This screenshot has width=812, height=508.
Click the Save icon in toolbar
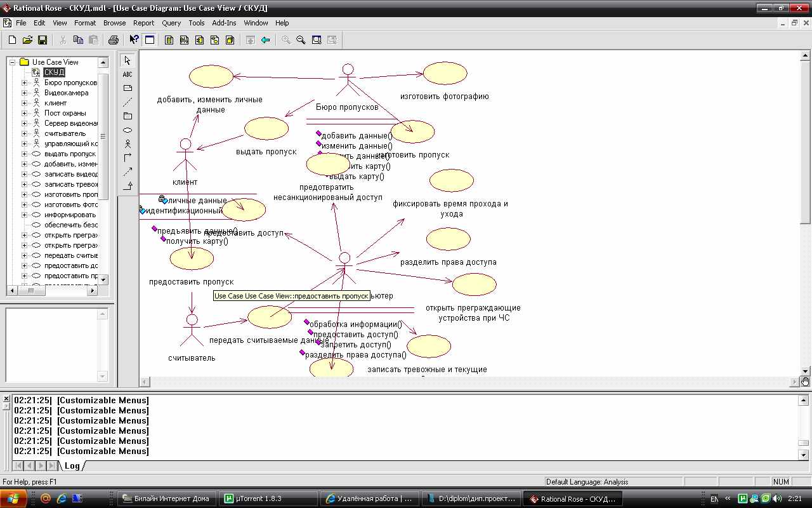click(43, 40)
